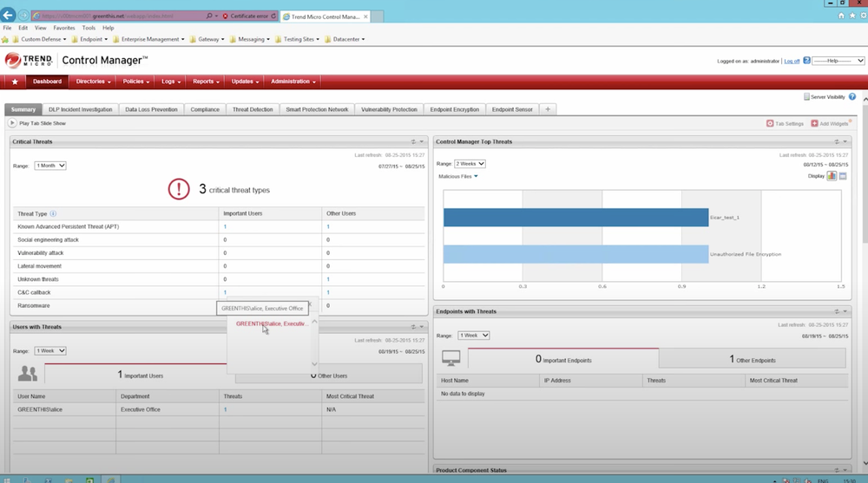The height and width of the screenshot is (483, 868).
Task: Click the help icon next to Log off
Action: point(806,61)
